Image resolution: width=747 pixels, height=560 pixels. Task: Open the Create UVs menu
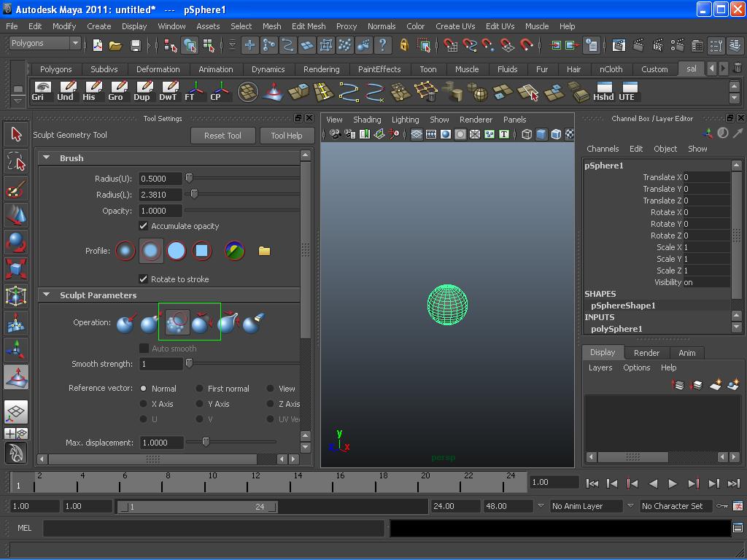455,26
